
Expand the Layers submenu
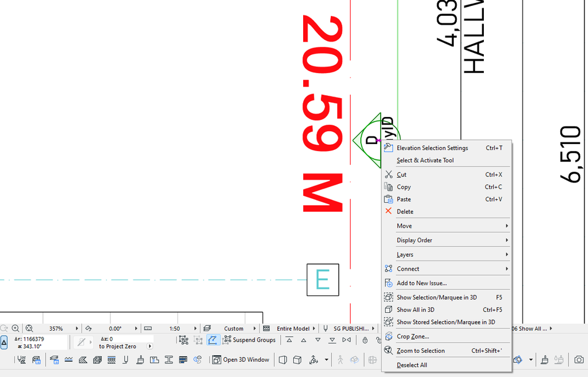[x=447, y=255]
